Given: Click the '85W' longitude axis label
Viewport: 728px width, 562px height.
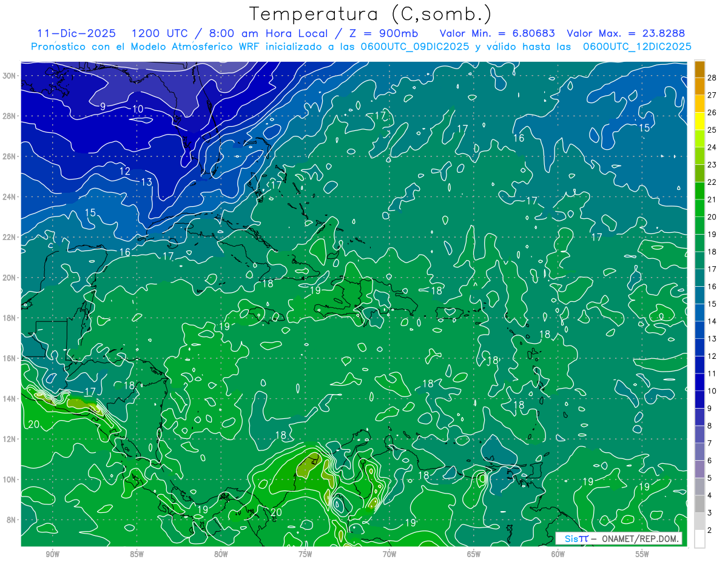Looking at the screenshot, I should [x=136, y=554].
